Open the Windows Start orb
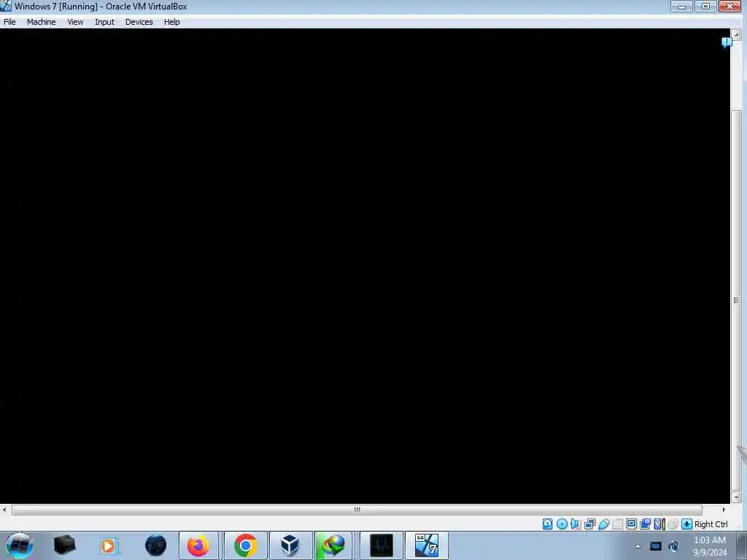The image size is (747, 560). pos(20,545)
